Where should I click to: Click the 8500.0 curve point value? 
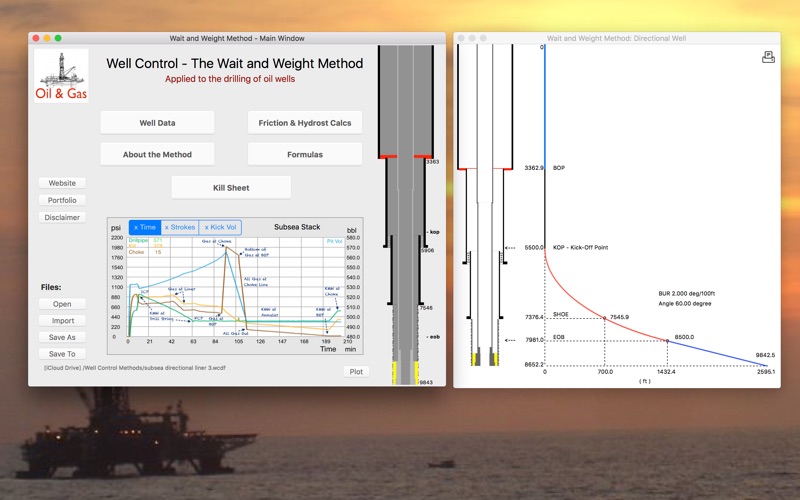684,337
